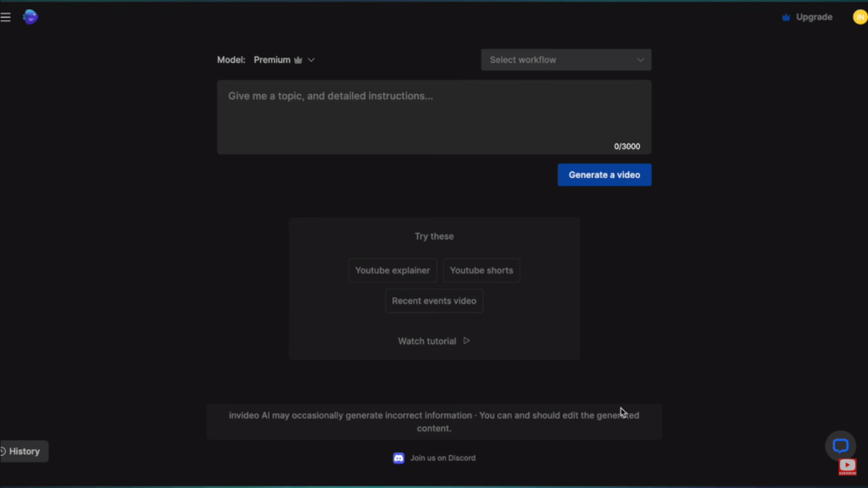The height and width of the screenshot is (488, 868).
Task: Click Join us on Discord
Action: [442, 457]
